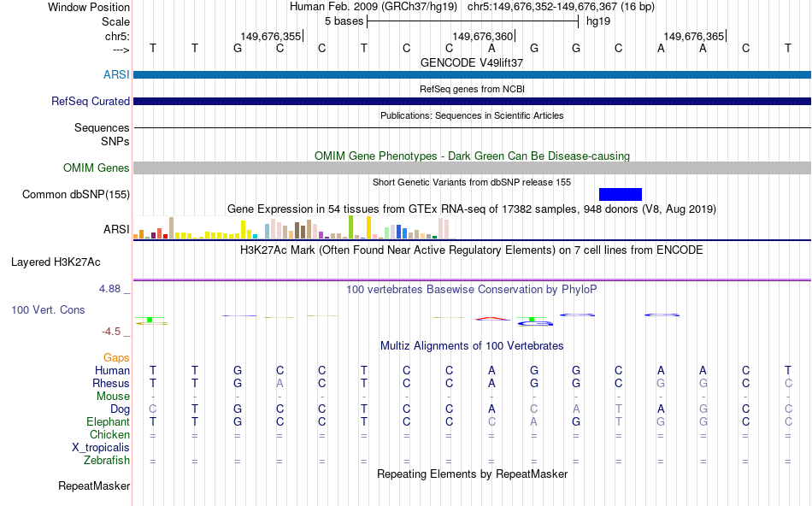812x506 pixels.
Task: Open the 100 Vert. Cons track label
Action: pyautogui.click(x=48, y=309)
